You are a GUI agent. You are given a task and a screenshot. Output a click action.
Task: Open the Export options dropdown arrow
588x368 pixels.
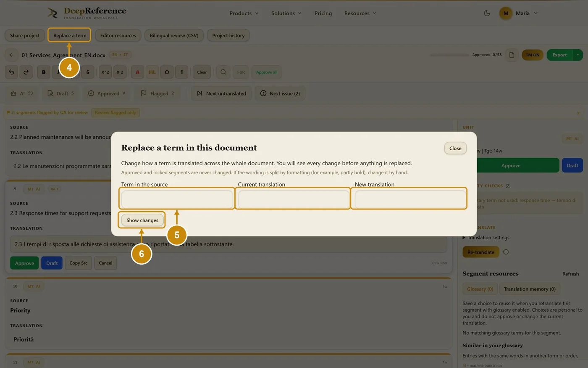click(x=578, y=55)
